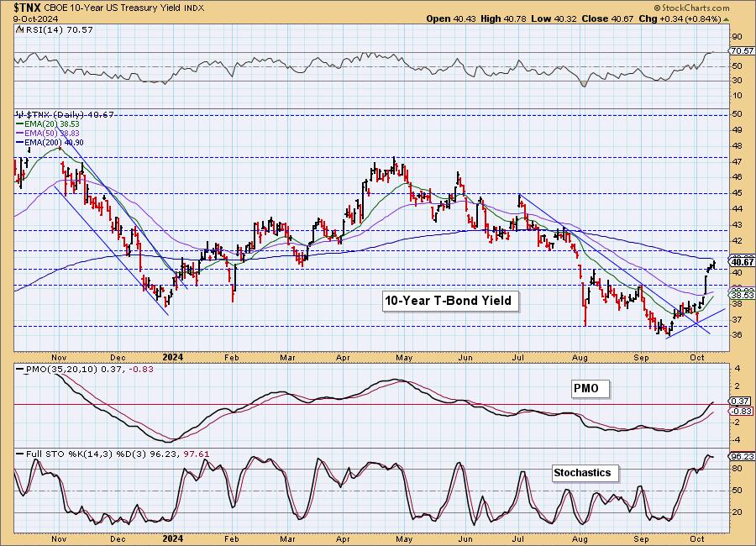Click the Open 40.43 value
Screen dimensions: 756x546
pyautogui.click(x=451, y=18)
